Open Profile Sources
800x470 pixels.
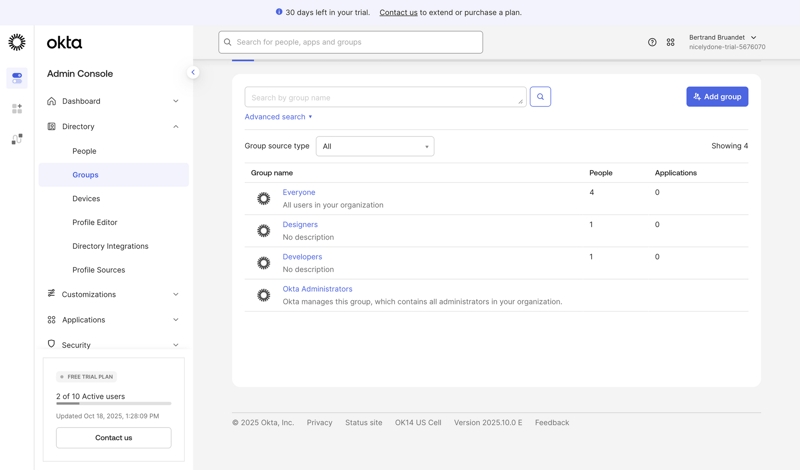pos(98,270)
